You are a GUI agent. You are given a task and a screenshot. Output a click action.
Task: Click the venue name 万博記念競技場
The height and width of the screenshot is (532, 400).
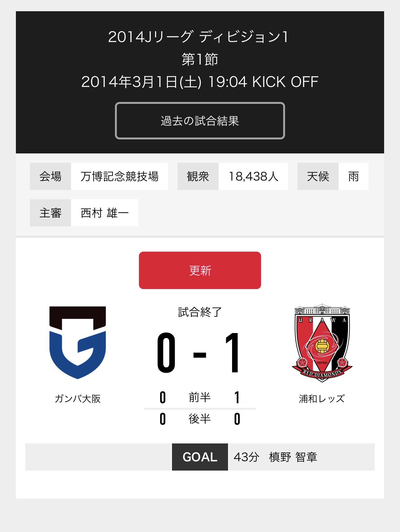coord(120,177)
